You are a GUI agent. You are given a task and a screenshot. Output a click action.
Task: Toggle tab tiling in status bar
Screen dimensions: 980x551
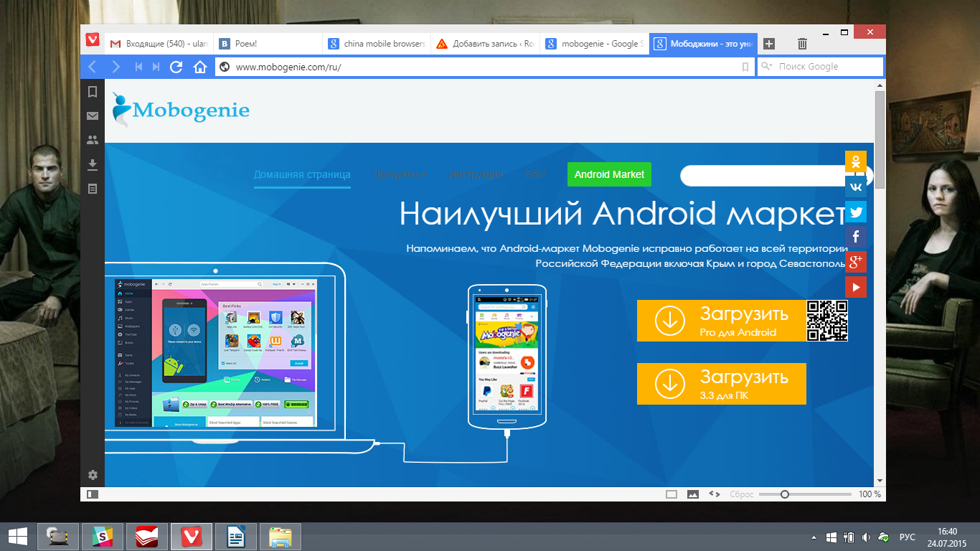(672, 494)
